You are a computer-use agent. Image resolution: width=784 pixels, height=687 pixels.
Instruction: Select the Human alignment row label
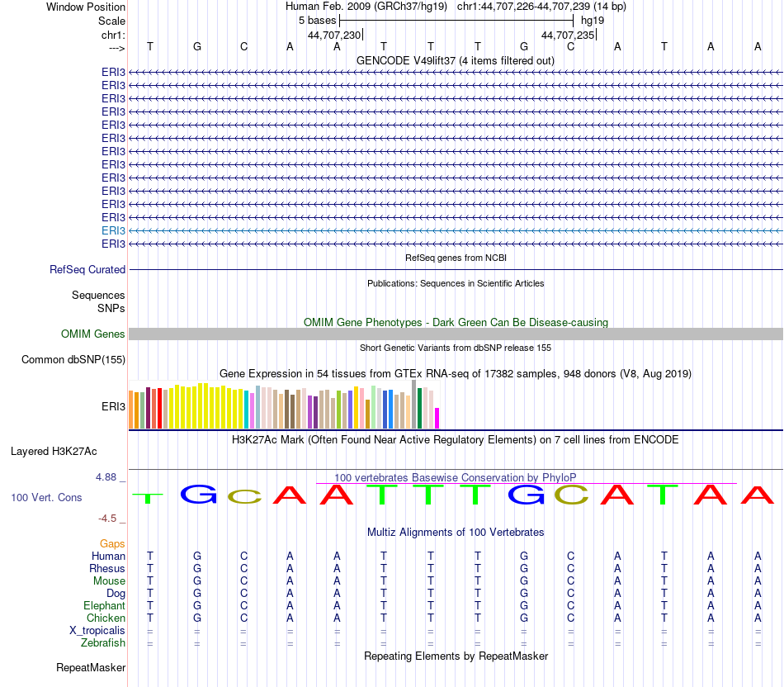(x=108, y=556)
